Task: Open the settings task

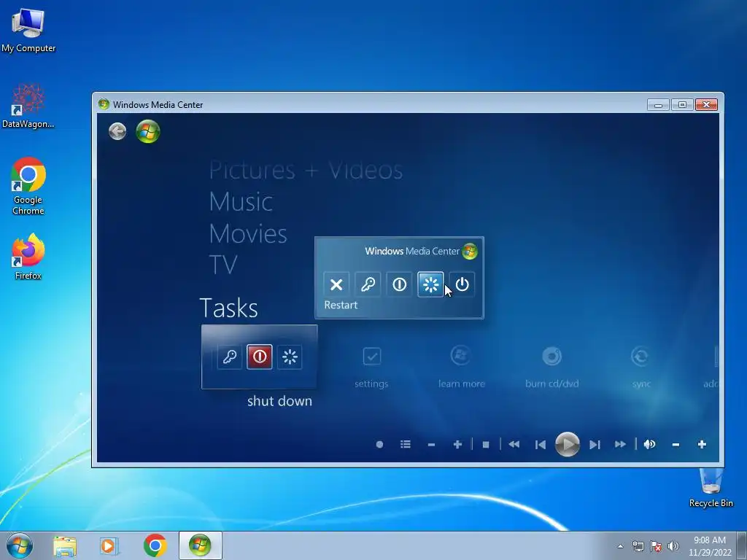Action: pyautogui.click(x=371, y=367)
